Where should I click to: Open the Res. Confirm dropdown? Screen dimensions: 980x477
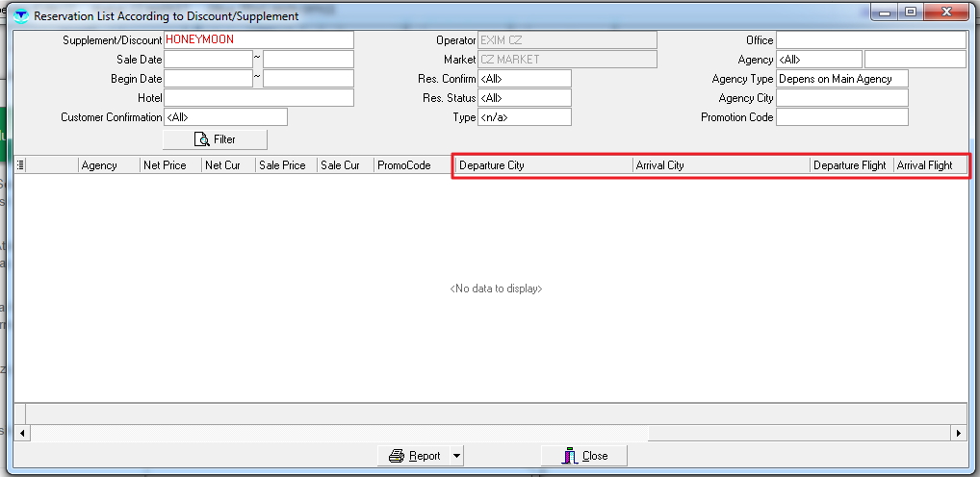tap(524, 79)
